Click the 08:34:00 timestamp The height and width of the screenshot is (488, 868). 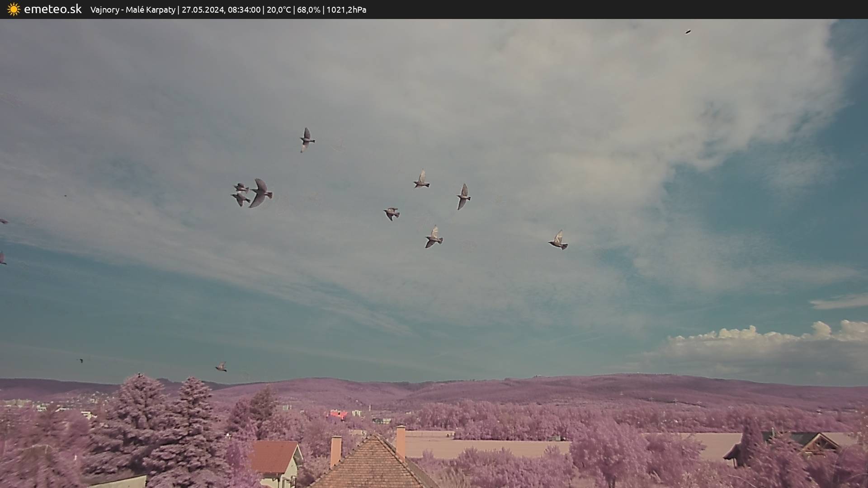coord(244,9)
